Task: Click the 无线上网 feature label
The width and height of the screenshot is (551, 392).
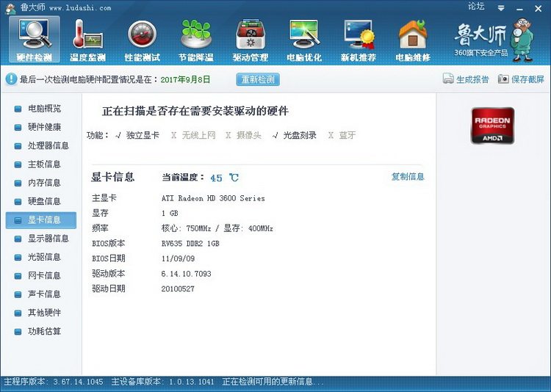Action: [198, 135]
